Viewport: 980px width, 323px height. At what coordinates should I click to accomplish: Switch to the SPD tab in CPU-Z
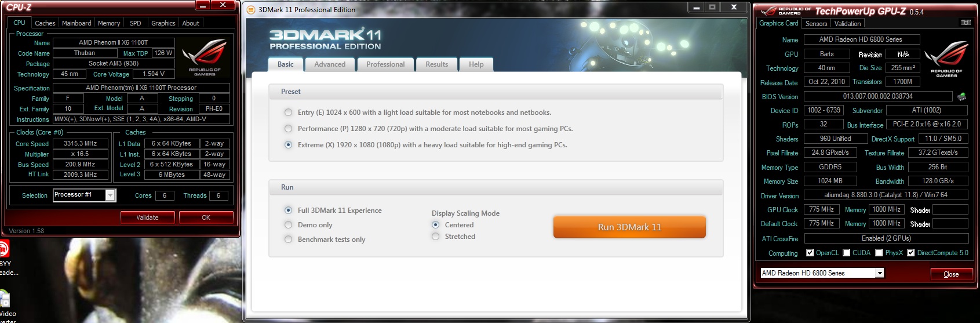click(136, 23)
